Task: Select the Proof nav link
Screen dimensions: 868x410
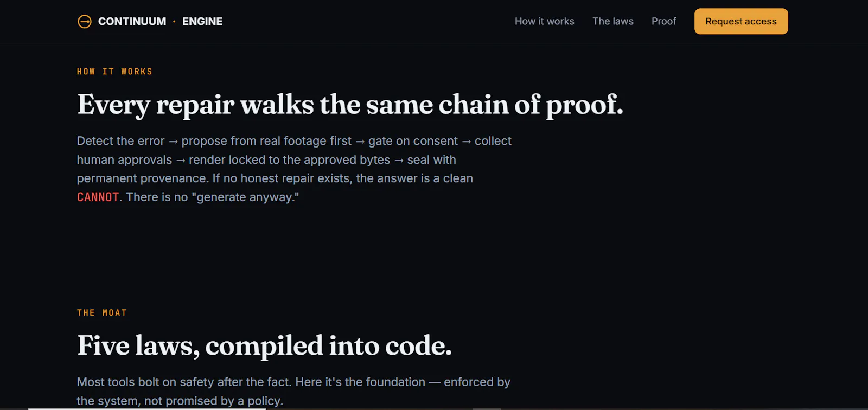Action: coord(663,21)
